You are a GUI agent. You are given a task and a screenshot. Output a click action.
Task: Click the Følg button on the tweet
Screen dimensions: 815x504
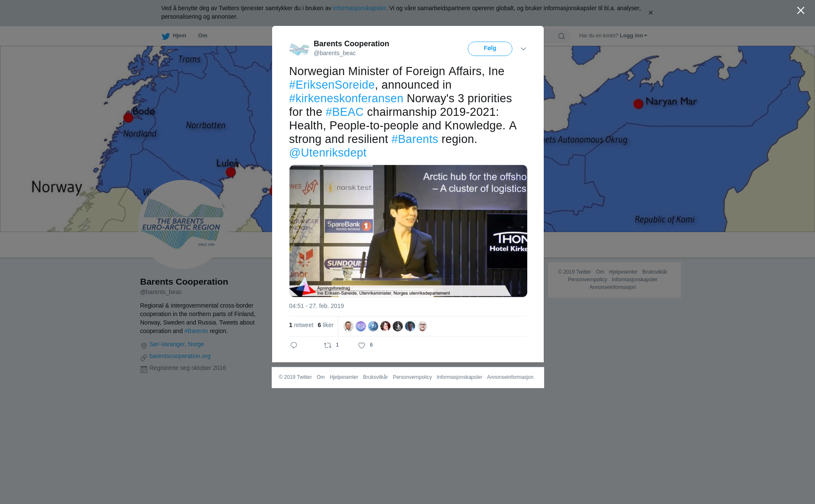click(x=490, y=48)
